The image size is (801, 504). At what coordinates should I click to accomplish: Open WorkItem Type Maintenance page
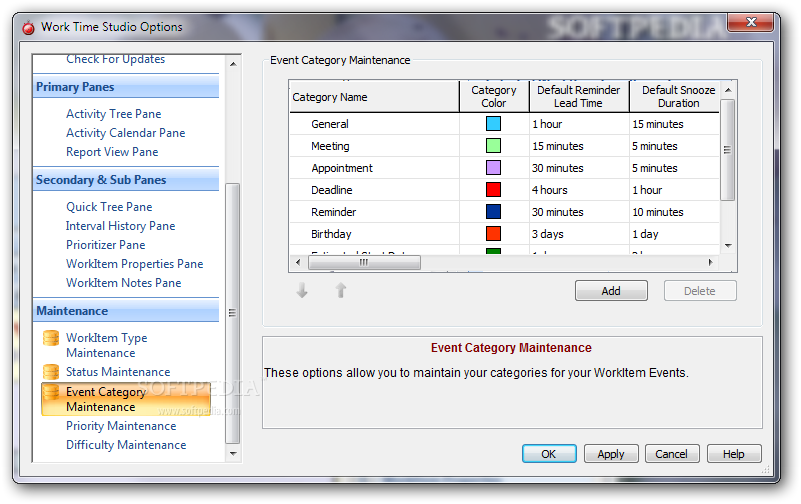click(x=106, y=345)
